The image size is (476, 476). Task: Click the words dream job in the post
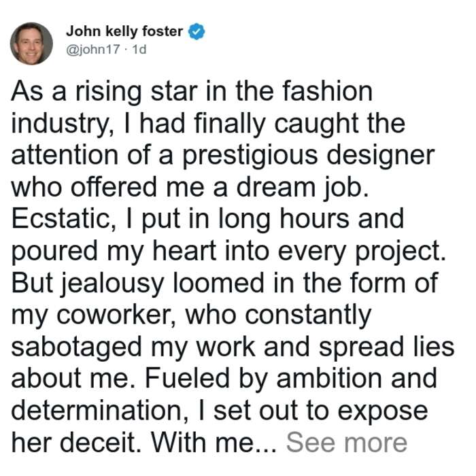click(x=303, y=188)
